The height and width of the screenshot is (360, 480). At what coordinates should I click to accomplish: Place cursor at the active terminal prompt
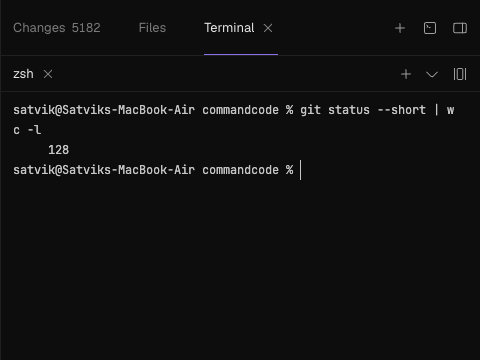pos(301,170)
